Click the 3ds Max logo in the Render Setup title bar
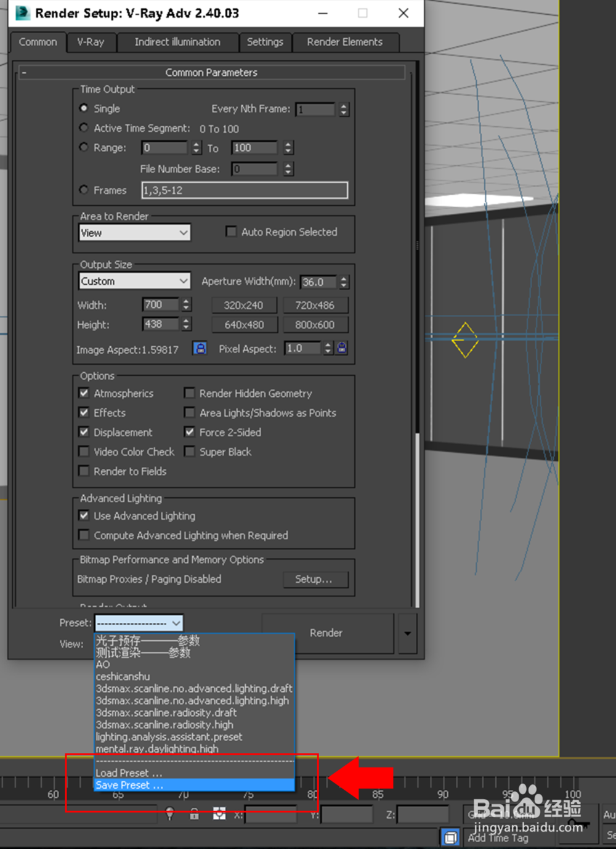 (x=22, y=13)
